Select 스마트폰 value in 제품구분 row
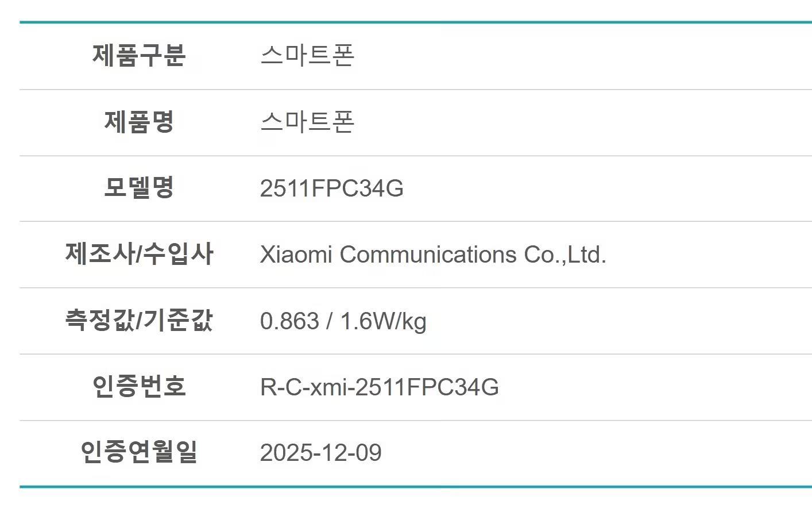The height and width of the screenshot is (508, 812). pyautogui.click(x=307, y=56)
